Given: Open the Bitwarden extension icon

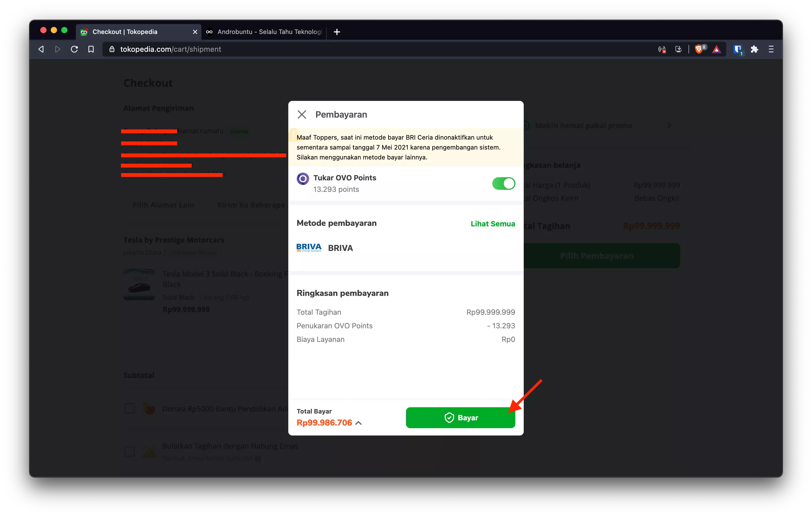Looking at the screenshot, I should [737, 50].
